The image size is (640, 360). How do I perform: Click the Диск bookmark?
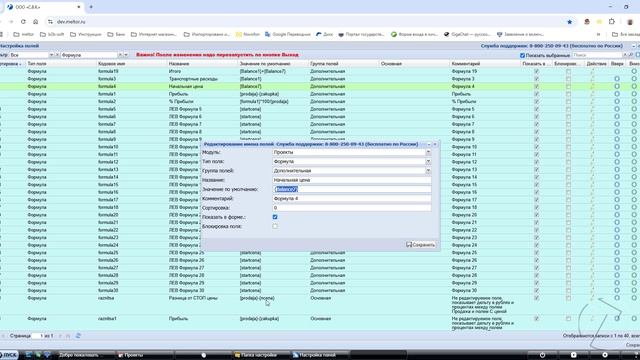click(x=324, y=34)
